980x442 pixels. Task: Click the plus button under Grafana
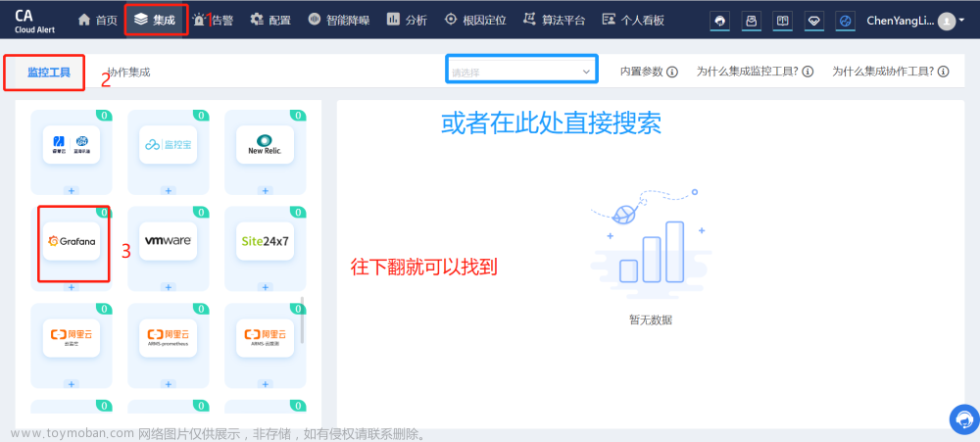pyautogui.click(x=72, y=287)
